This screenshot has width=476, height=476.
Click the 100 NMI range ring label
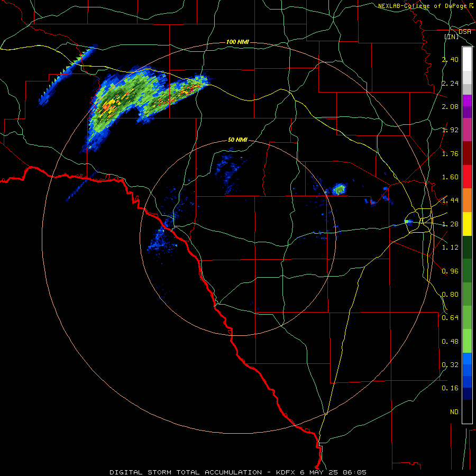[237, 42]
